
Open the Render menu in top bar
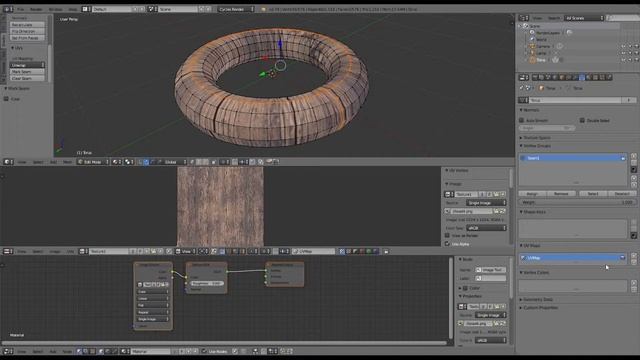click(x=36, y=9)
